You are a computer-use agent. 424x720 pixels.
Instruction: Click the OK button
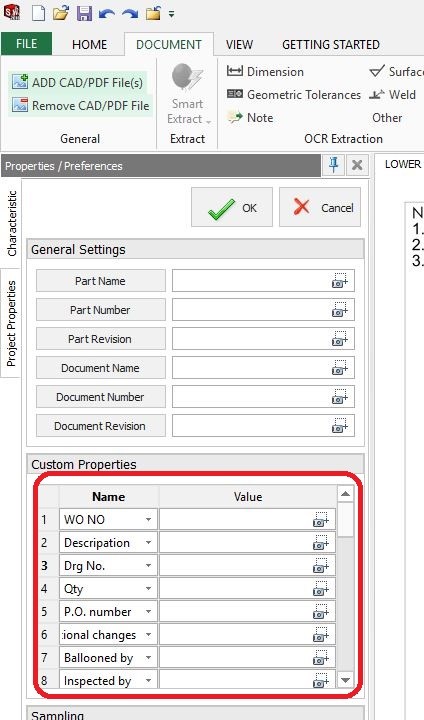pyautogui.click(x=232, y=207)
